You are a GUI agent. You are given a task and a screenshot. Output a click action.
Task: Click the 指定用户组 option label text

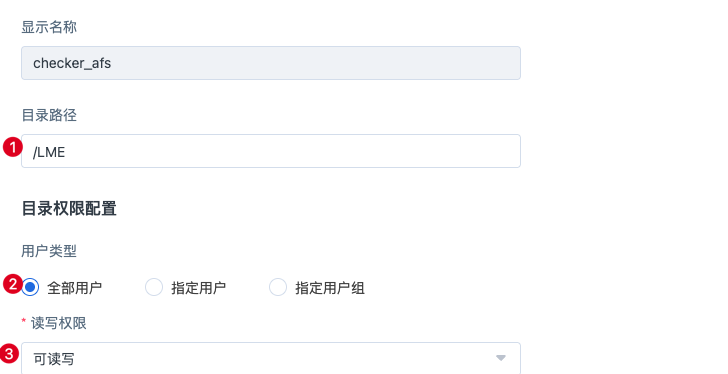[330, 288]
